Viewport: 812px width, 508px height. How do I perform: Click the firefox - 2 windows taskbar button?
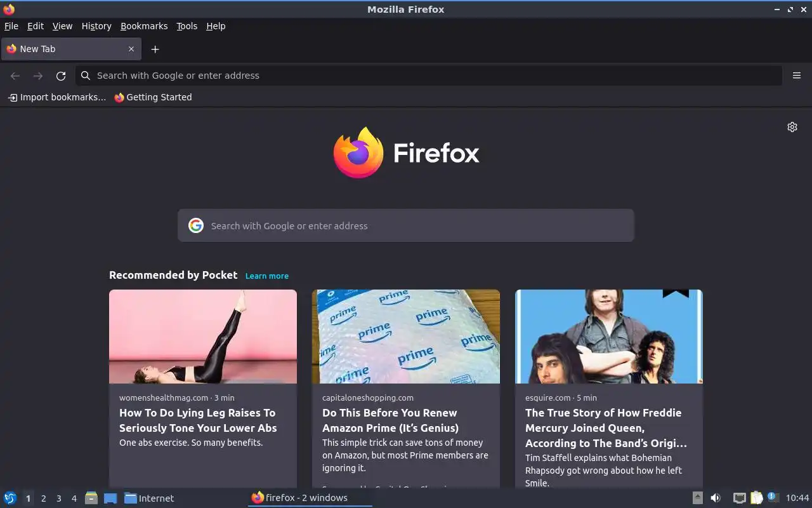pos(310,498)
